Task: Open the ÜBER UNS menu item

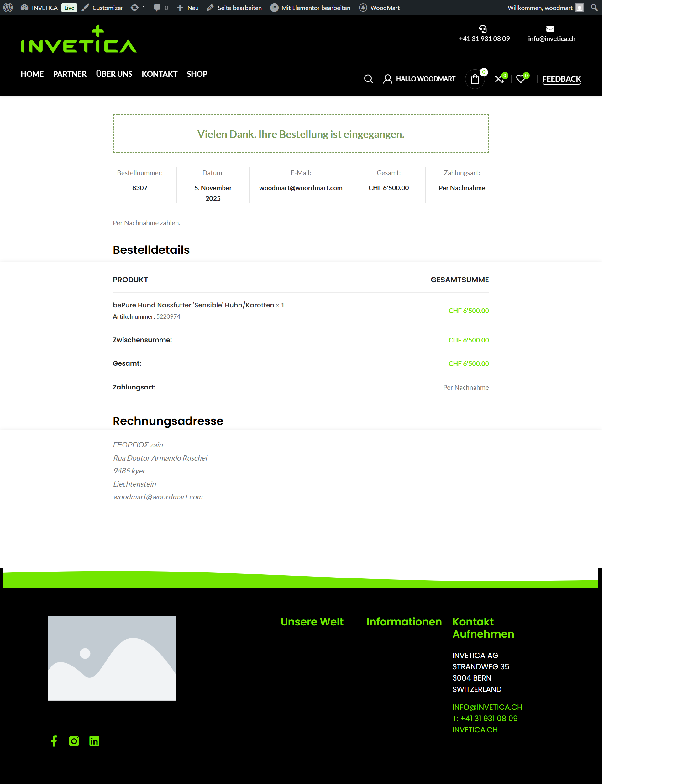Action: pos(114,74)
